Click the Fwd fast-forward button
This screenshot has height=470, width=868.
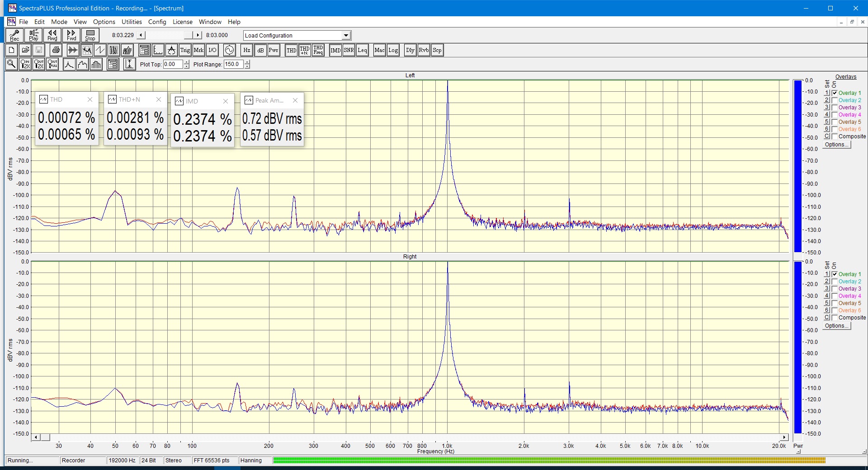pos(71,35)
